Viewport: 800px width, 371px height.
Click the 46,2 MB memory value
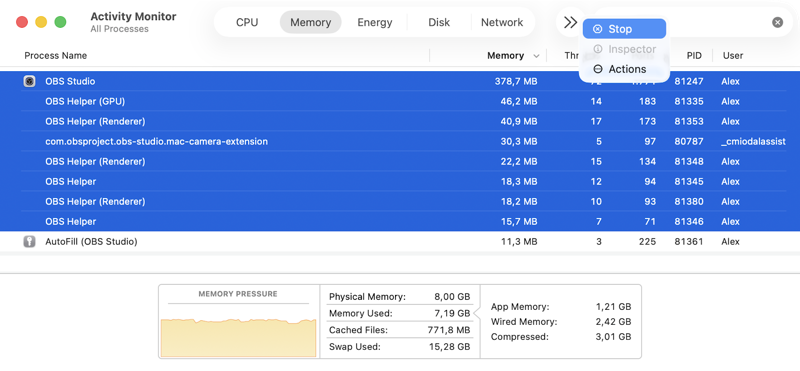(518, 102)
